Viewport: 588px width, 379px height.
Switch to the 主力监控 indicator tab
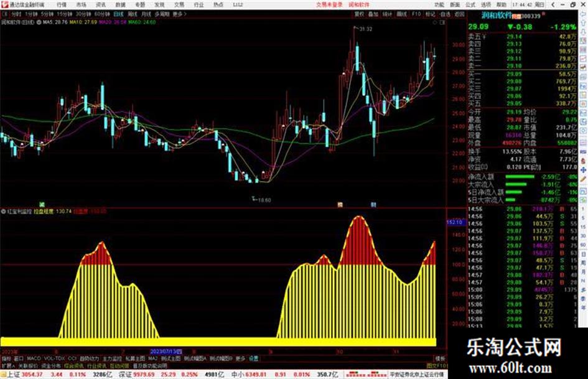pos(112,358)
